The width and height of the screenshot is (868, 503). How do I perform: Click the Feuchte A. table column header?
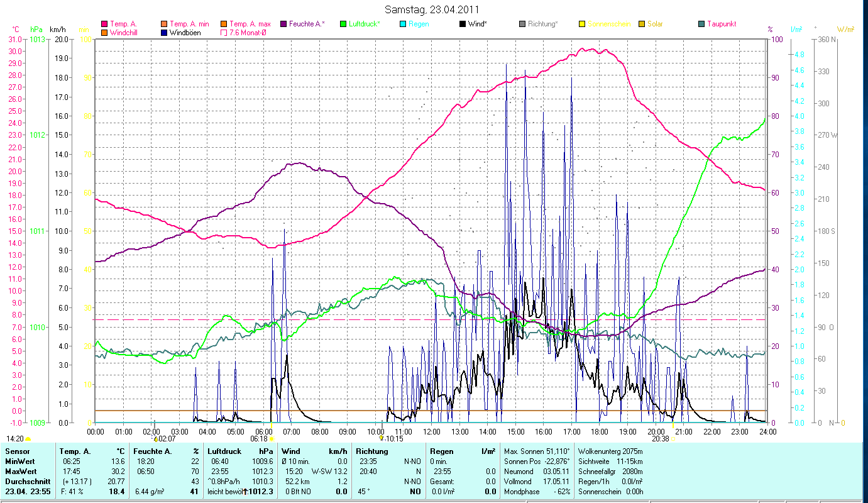pyautogui.click(x=152, y=451)
